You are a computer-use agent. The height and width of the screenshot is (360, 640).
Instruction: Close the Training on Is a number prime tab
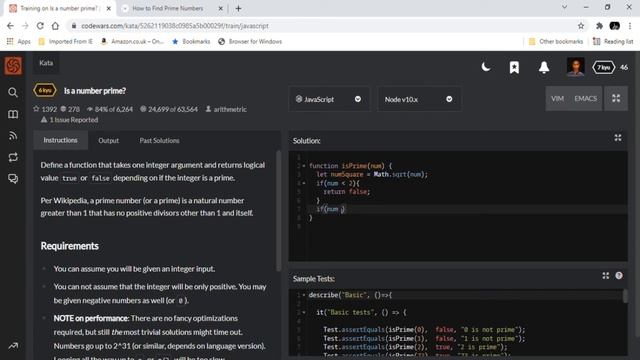click(x=109, y=8)
